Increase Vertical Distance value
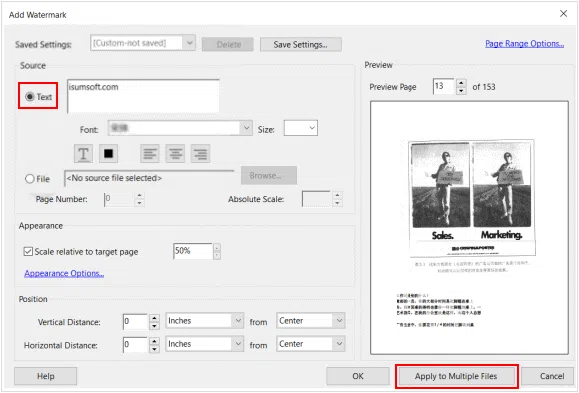Viewport: 579px width, 393px height. pos(154,318)
